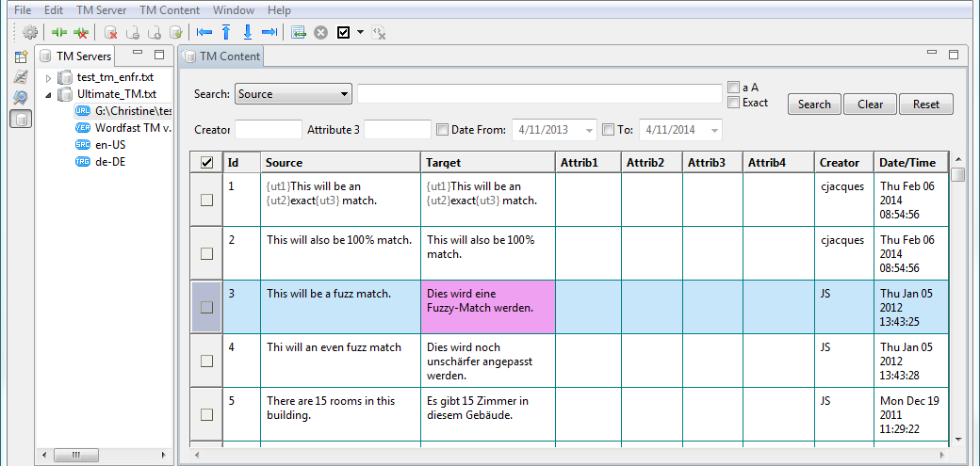Screen dimensions: 980x466
Task: Tick the Exact match checkbox
Action: pos(733,103)
